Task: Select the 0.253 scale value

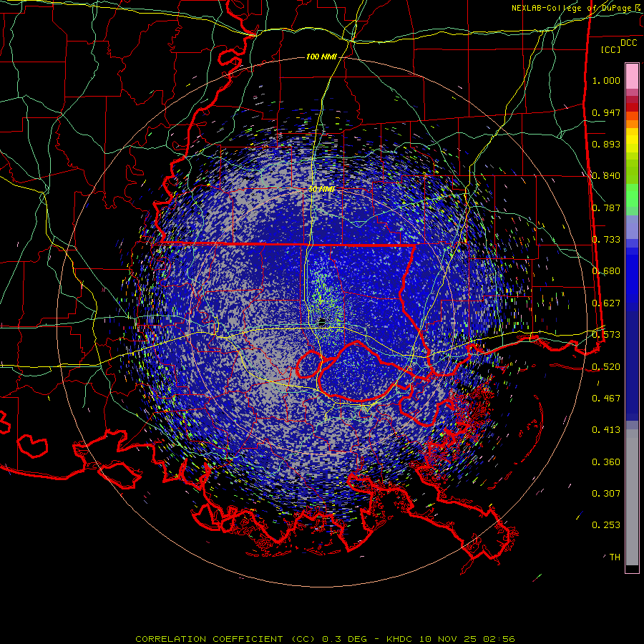Action: point(606,525)
